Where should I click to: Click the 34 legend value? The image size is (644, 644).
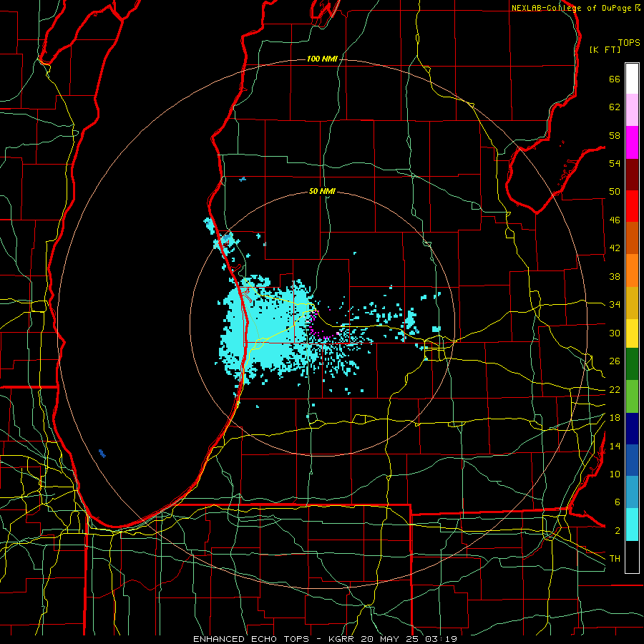[x=615, y=305]
